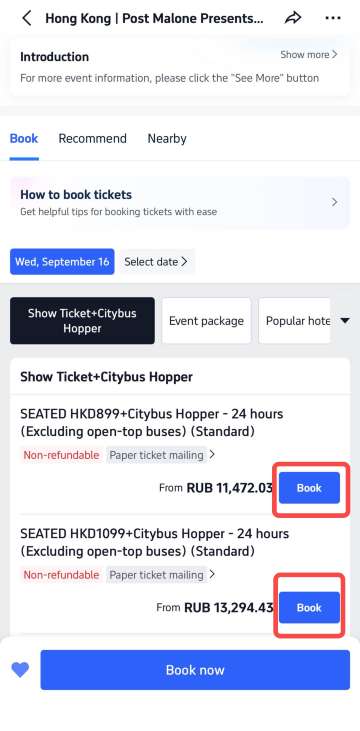The width and height of the screenshot is (360, 731).
Task: Book the SEATED HKD899 ticket
Action: pos(309,488)
